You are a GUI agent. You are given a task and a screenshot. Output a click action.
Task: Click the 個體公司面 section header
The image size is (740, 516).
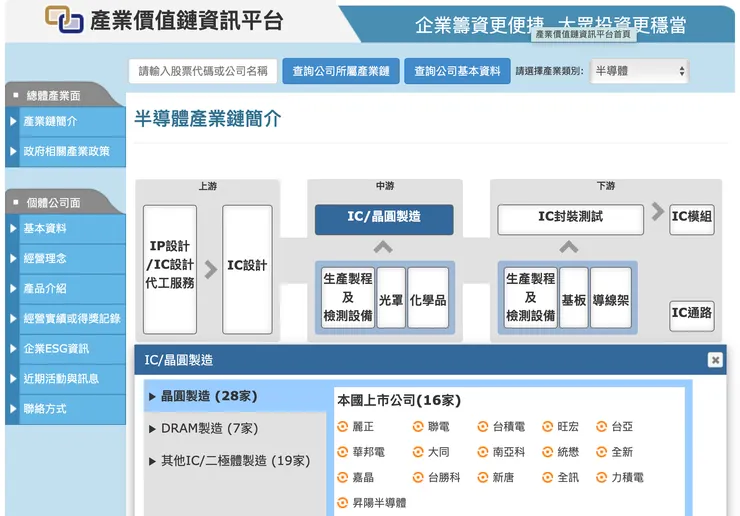point(53,203)
